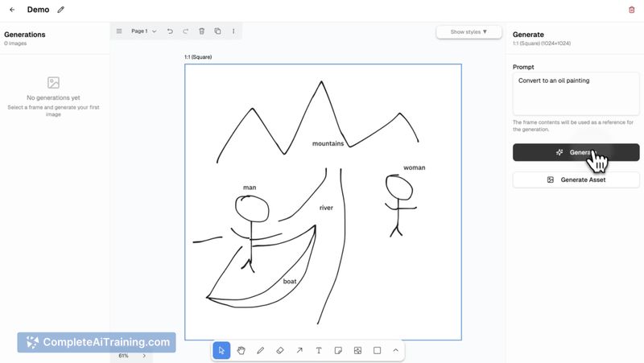Screen dimensions: 644x363
Task: Open the more options dots menu
Action: [233, 31]
